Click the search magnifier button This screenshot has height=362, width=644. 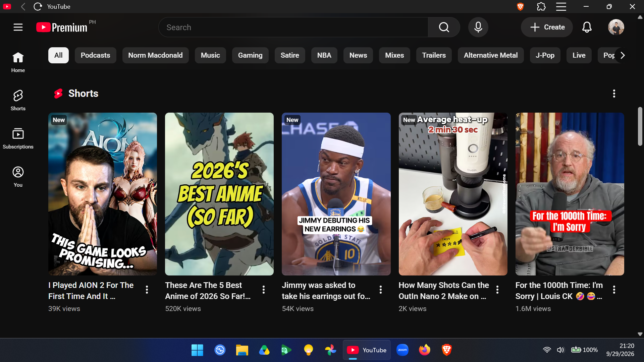pyautogui.click(x=444, y=27)
